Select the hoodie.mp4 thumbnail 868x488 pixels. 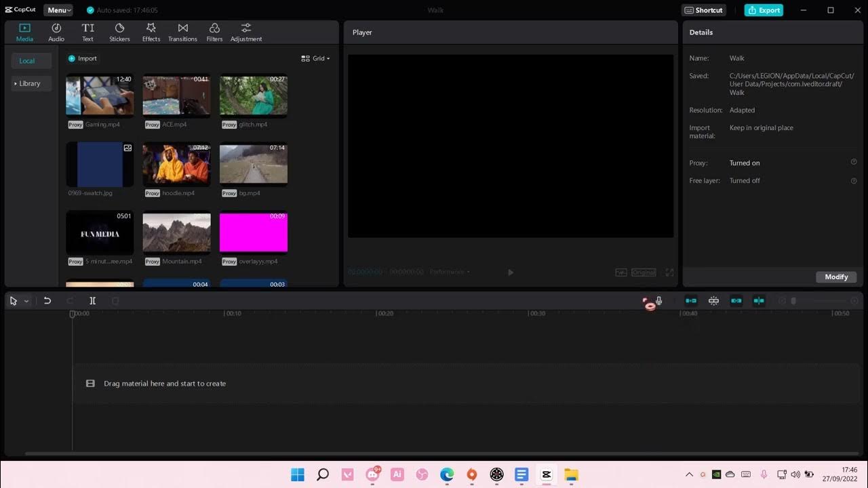coord(176,164)
